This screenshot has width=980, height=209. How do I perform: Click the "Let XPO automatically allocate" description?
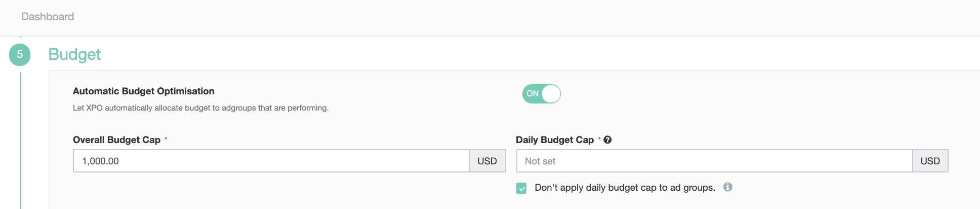200,108
